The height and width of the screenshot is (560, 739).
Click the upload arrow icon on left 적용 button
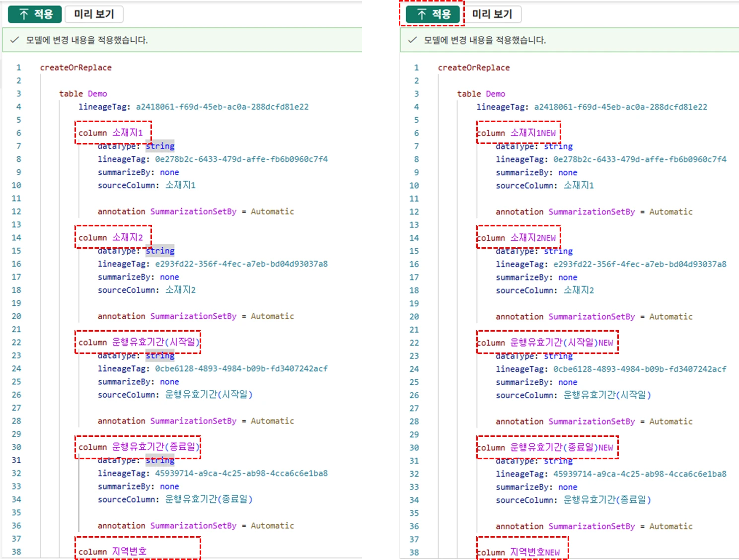pyautogui.click(x=23, y=14)
